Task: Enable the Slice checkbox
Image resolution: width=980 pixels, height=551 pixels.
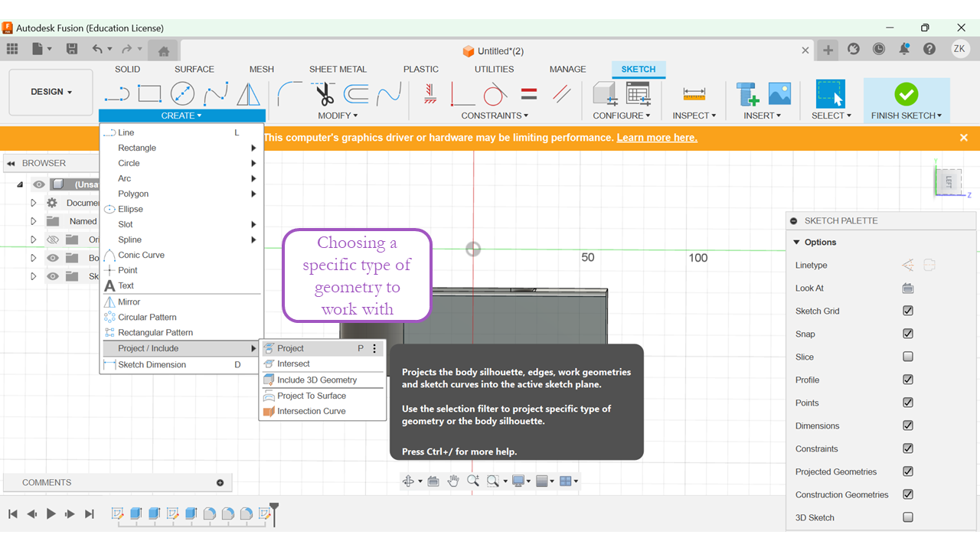Action: coord(908,357)
